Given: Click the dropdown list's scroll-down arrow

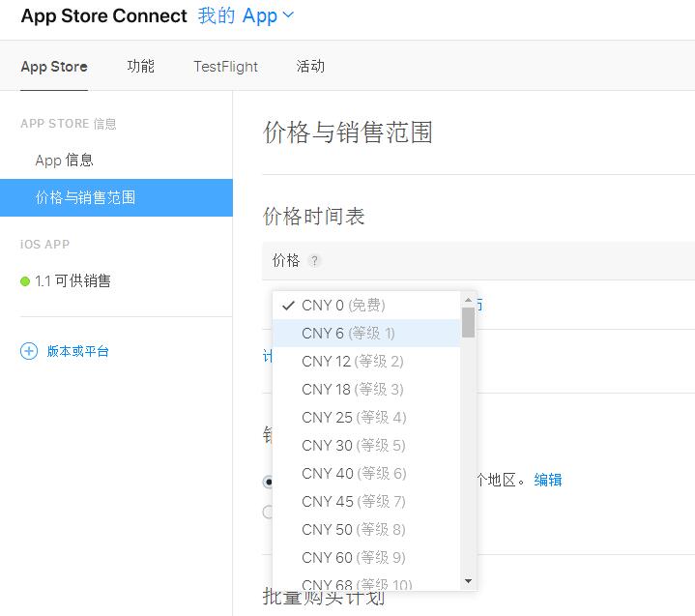Looking at the screenshot, I should (x=469, y=581).
